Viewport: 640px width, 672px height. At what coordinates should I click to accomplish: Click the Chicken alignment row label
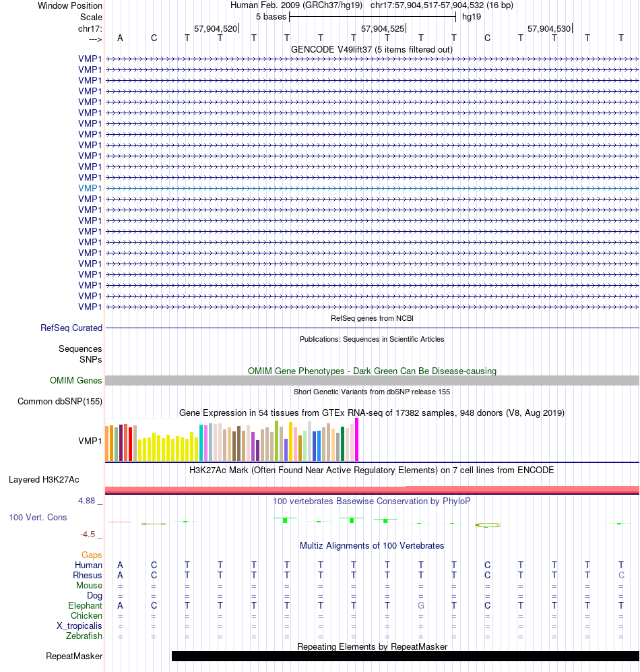(x=86, y=616)
